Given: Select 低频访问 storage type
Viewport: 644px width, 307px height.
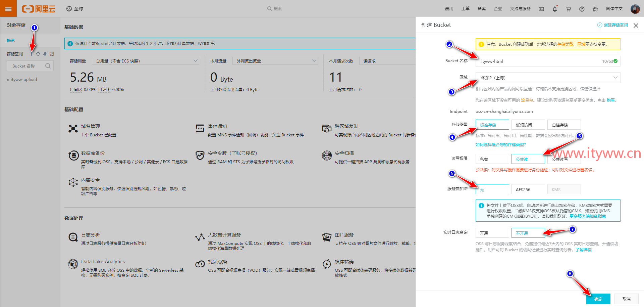Looking at the screenshot, I should [528, 125].
